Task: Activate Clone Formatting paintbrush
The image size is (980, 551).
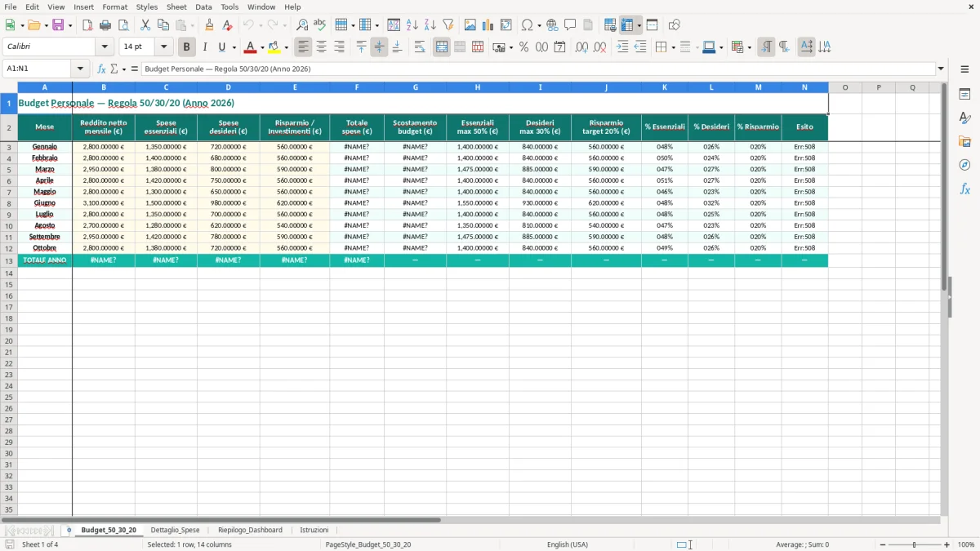Action: pos(210,25)
